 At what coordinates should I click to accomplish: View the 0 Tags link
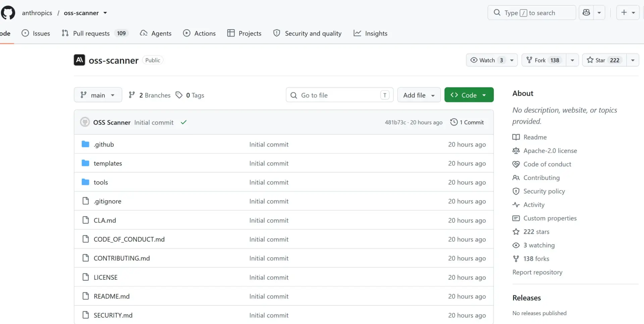point(190,95)
